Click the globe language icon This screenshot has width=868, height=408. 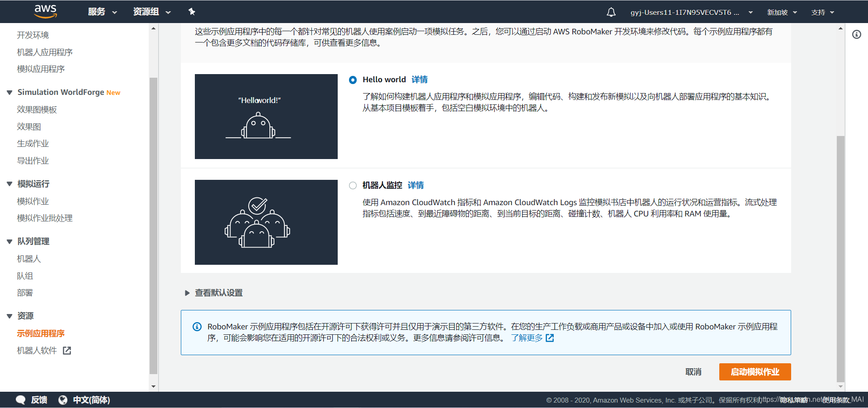pos(63,400)
